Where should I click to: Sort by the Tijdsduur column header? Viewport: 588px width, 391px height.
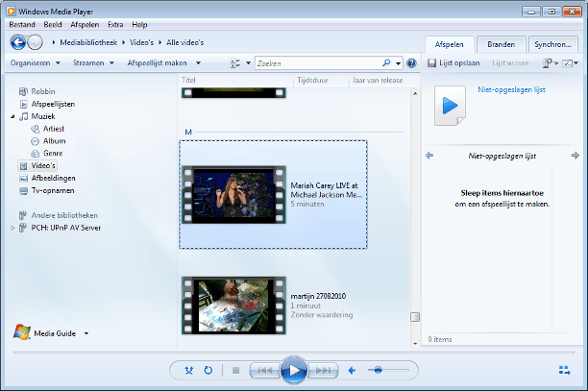(321, 81)
